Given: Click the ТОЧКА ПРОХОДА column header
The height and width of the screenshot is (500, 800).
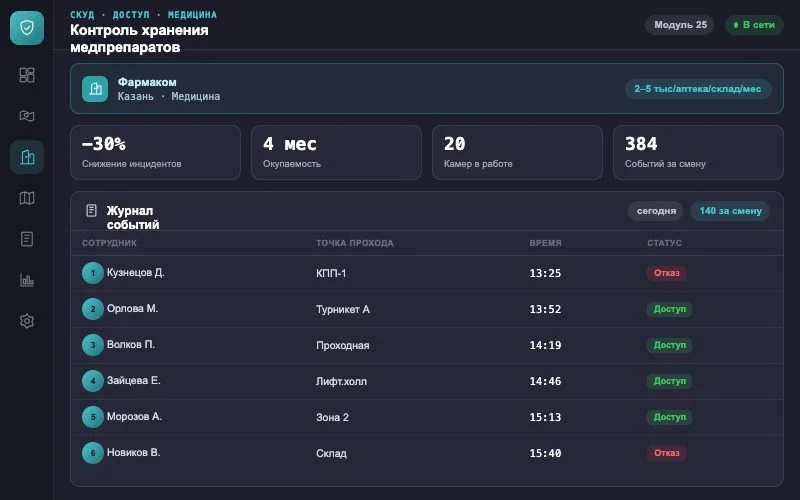Looking at the screenshot, I should pos(355,243).
